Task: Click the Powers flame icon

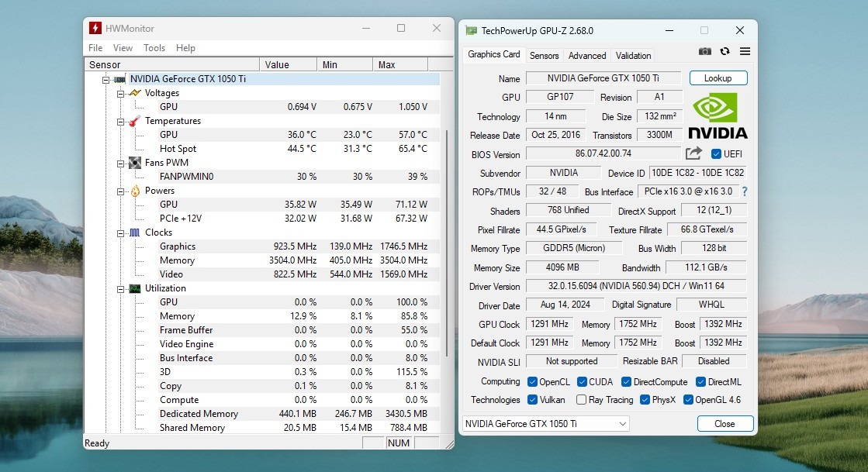Action: (x=135, y=191)
